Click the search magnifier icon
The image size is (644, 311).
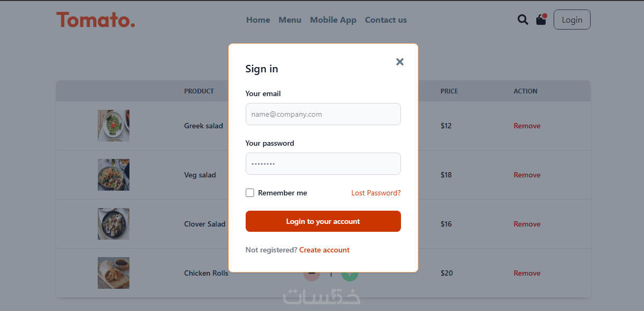click(522, 20)
